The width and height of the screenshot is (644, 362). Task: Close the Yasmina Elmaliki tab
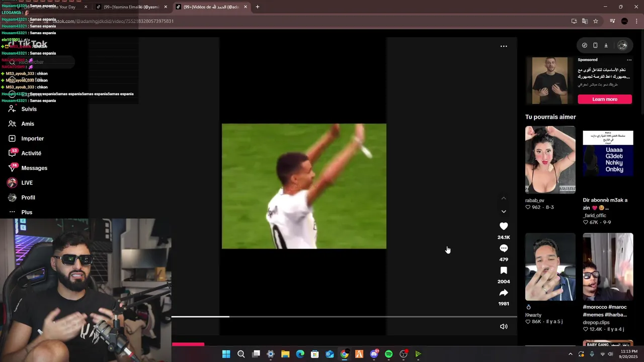coord(166,7)
